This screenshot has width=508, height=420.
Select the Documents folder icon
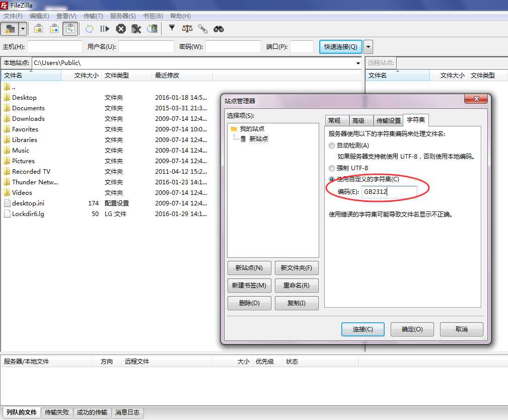click(x=7, y=108)
